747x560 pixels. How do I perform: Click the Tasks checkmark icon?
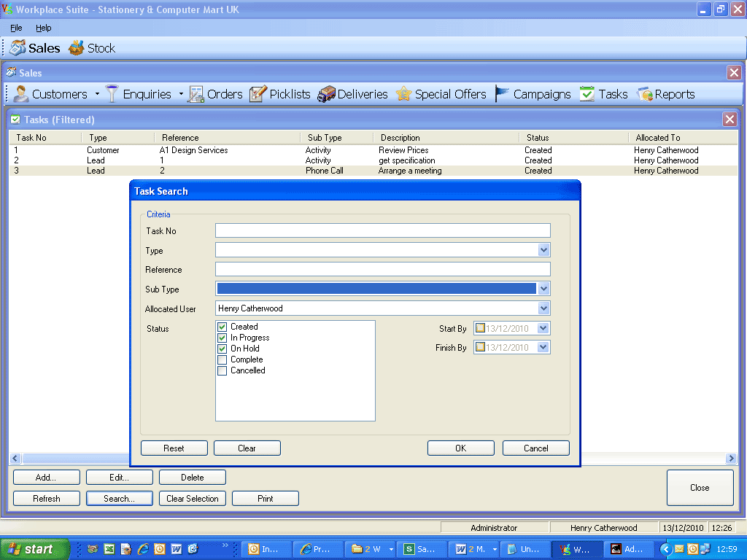[587, 94]
